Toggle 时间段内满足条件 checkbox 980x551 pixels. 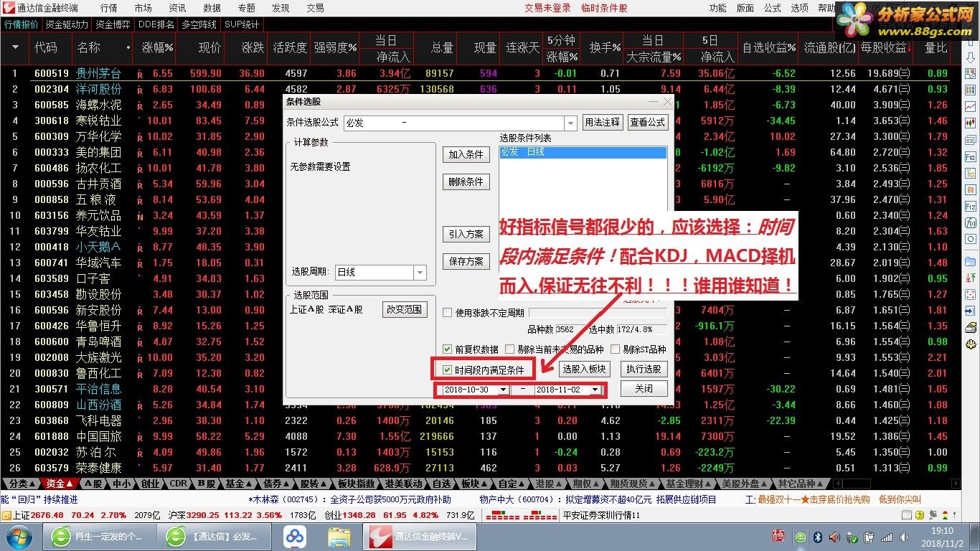pos(448,370)
